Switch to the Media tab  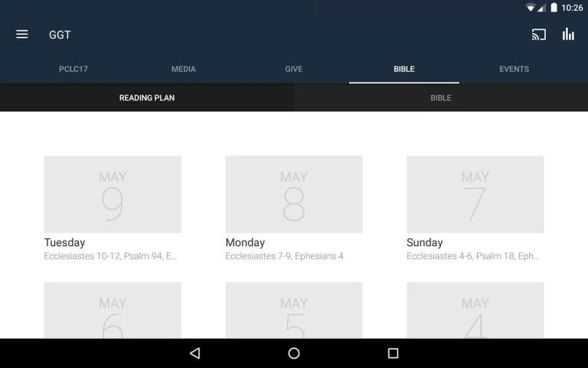[x=184, y=69]
